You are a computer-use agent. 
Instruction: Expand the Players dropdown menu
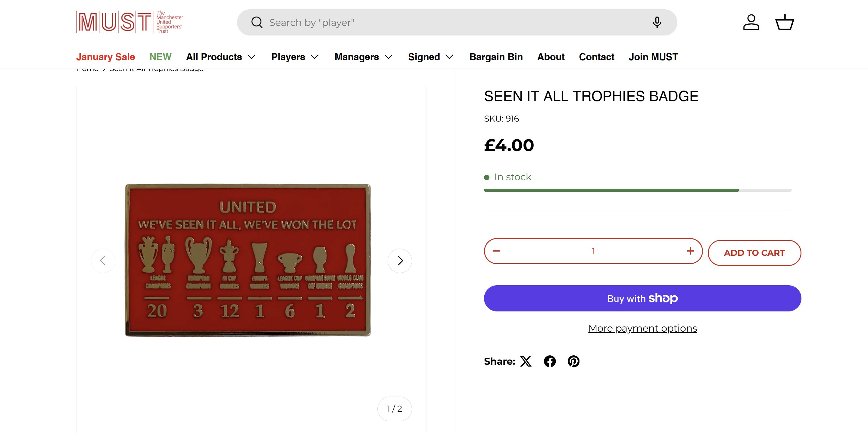(295, 57)
